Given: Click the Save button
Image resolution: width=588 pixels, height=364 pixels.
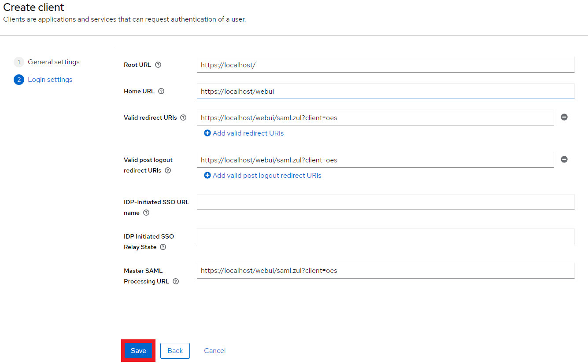Looking at the screenshot, I should (138, 350).
